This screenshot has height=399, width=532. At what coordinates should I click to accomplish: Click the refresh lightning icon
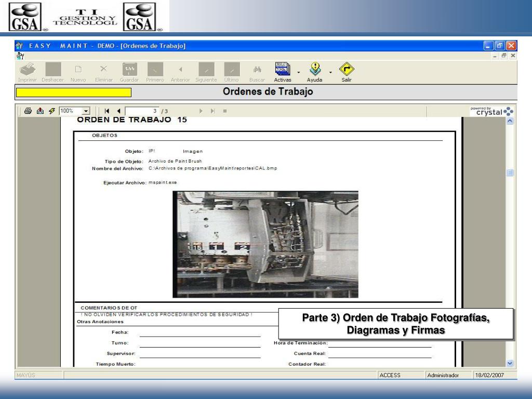point(52,111)
